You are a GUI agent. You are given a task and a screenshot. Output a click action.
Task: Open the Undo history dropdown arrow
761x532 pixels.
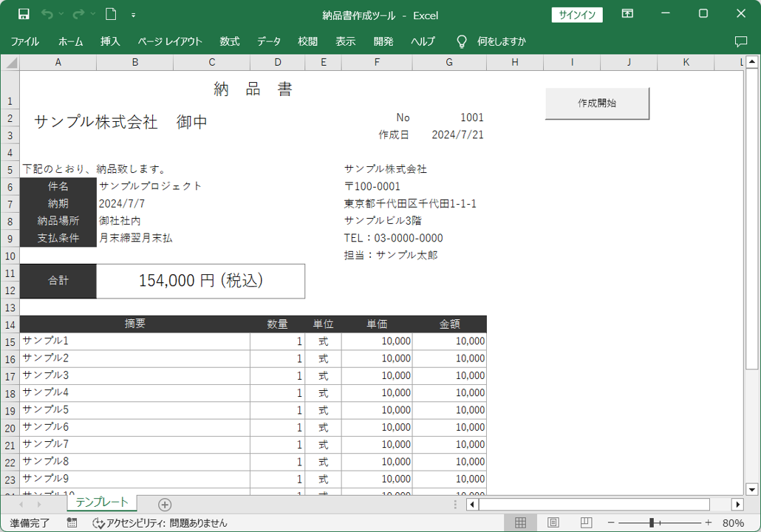pyautogui.click(x=61, y=15)
